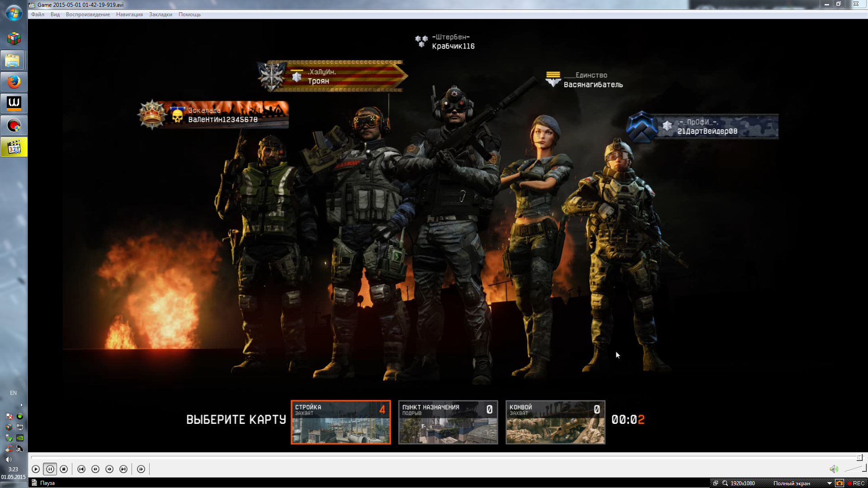Image resolution: width=868 pixels, height=488 pixels.
Task: Click the Крабчик116 player name
Action: pyautogui.click(x=453, y=46)
